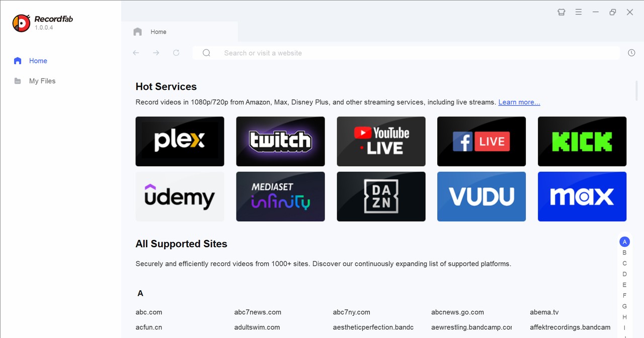Open the Udemy service tile
The image size is (644, 338).
[x=180, y=196]
